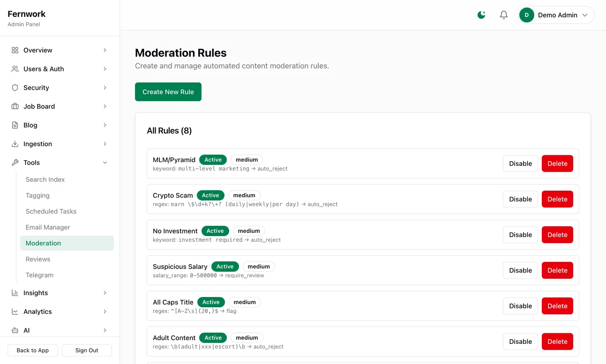Click Back to App button
The height and width of the screenshot is (364, 606).
tap(33, 350)
